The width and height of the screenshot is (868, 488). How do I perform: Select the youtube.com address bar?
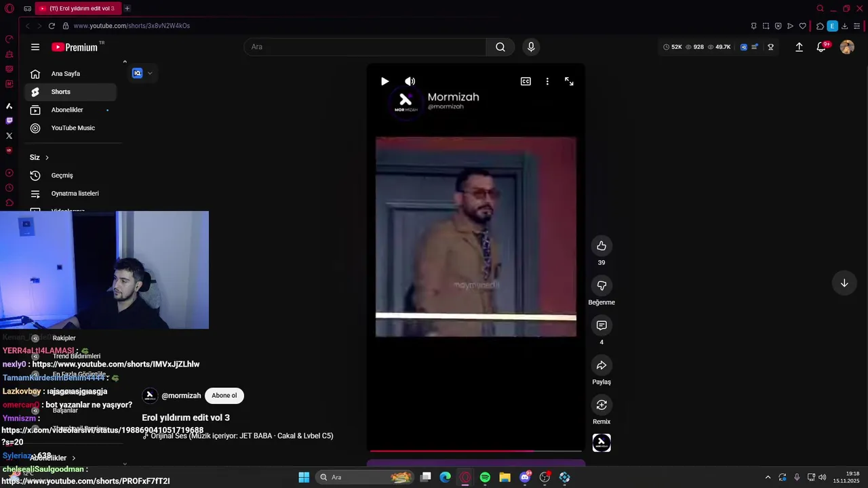(132, 26)
